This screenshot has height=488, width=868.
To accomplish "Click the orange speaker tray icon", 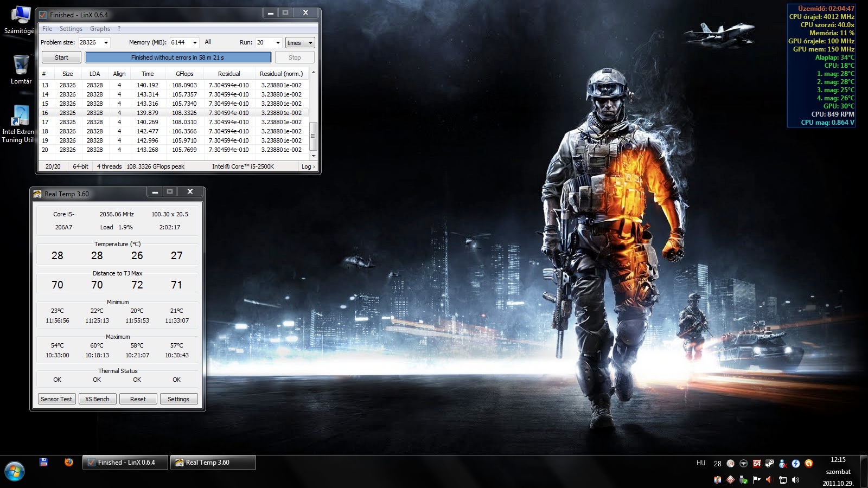I will [x=770, y=480].
